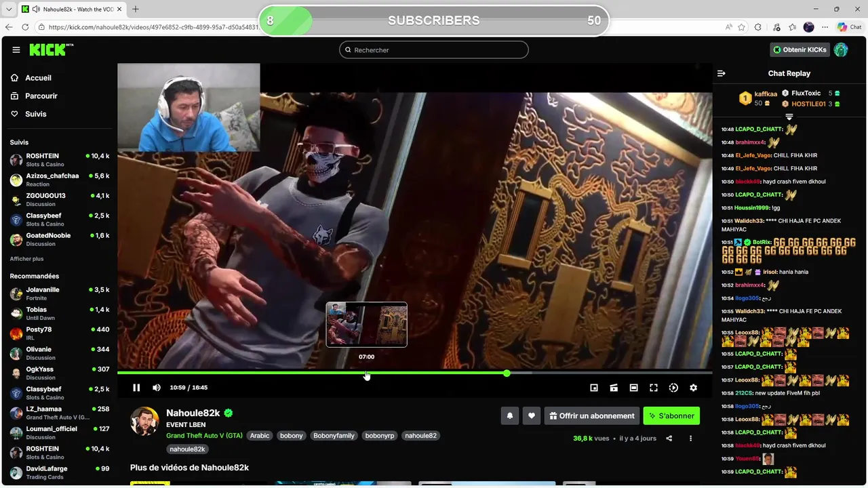The height and width of the screenshot is (488, 868).
Task: Click seek preview thumbnail at 07:00
Action: [366, 325]
